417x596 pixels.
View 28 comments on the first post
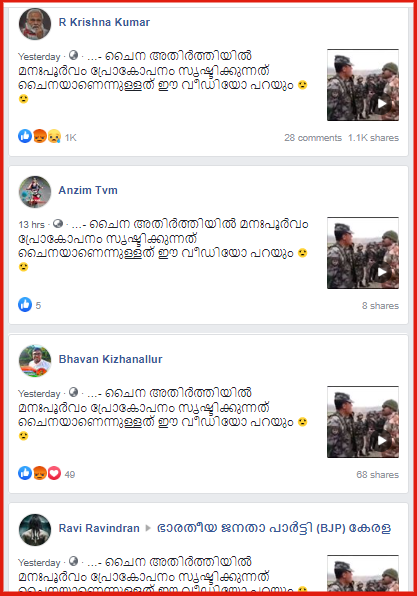[313, 138]
